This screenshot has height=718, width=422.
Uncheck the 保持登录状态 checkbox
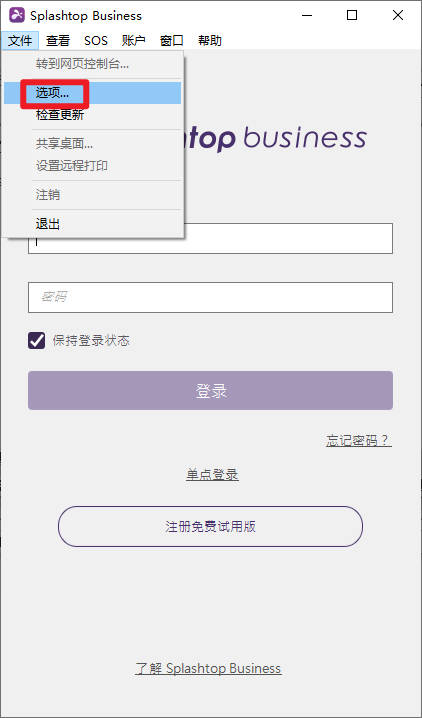point(37,341)
